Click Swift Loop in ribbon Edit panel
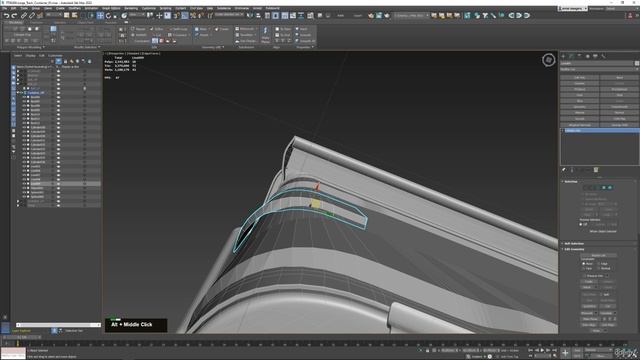640x360 pixels. pyautogui.click(x=178, y=29)
